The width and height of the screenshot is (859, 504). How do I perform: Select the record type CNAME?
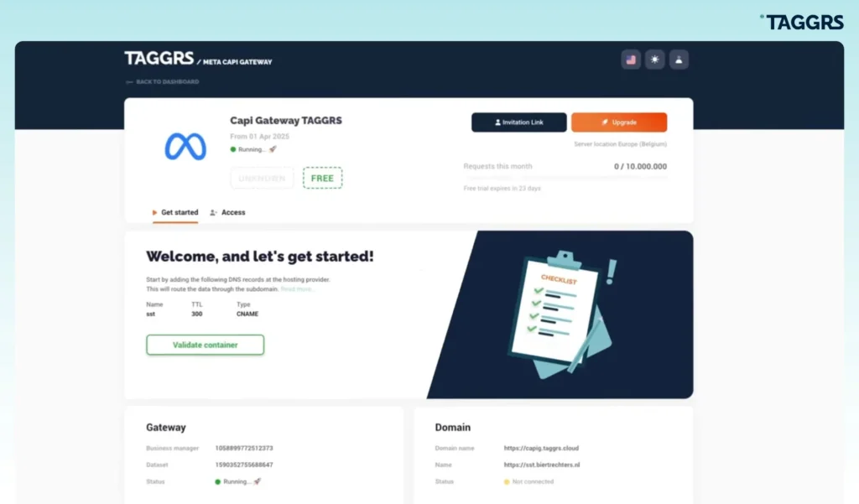tap(247, 314)
